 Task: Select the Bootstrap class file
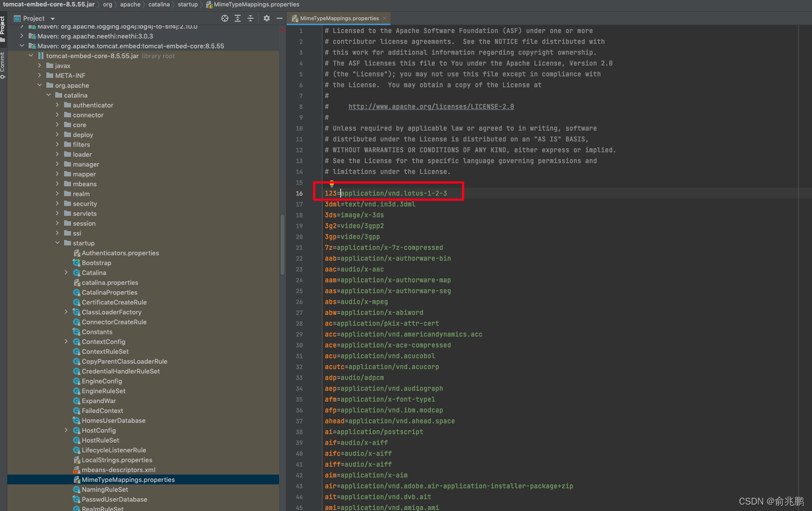[x=96, y=263]
